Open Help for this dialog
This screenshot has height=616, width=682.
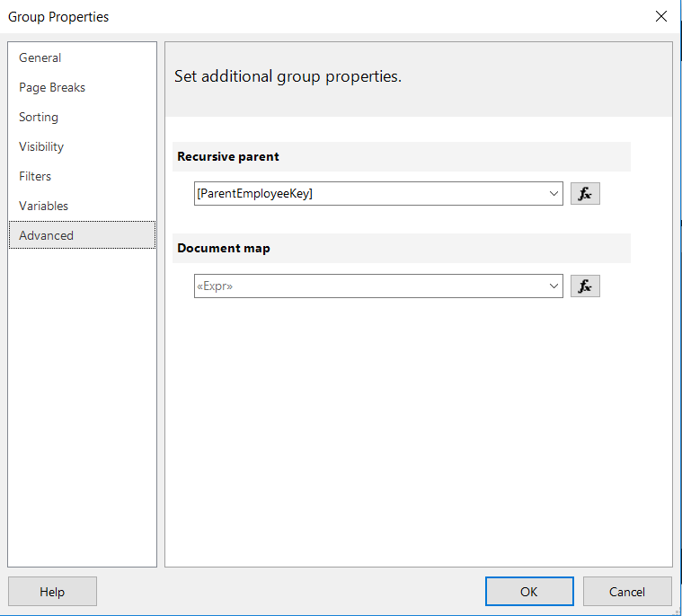coord(52,592)
